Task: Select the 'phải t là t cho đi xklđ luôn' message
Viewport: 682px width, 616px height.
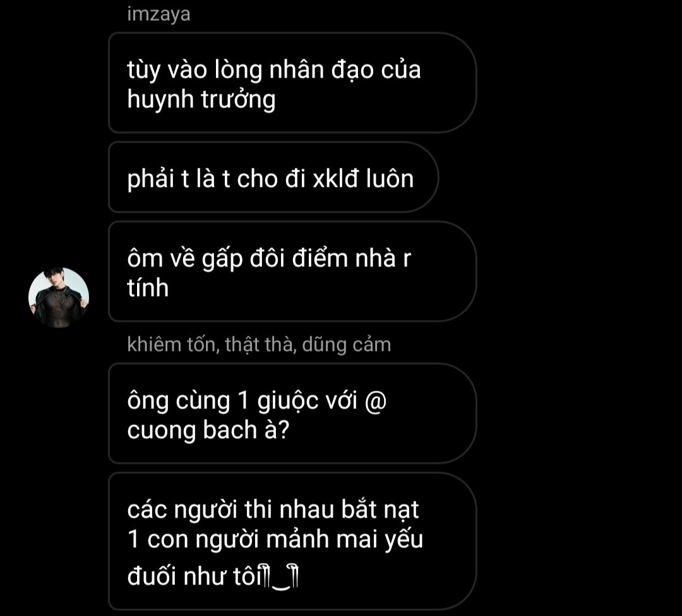Action: click(x=273, y=177)
